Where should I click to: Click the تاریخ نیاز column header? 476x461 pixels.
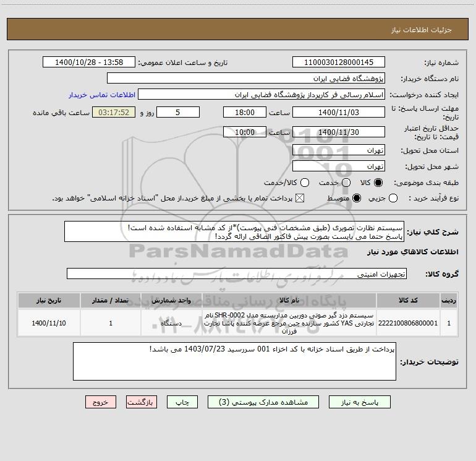pos(49,300)
